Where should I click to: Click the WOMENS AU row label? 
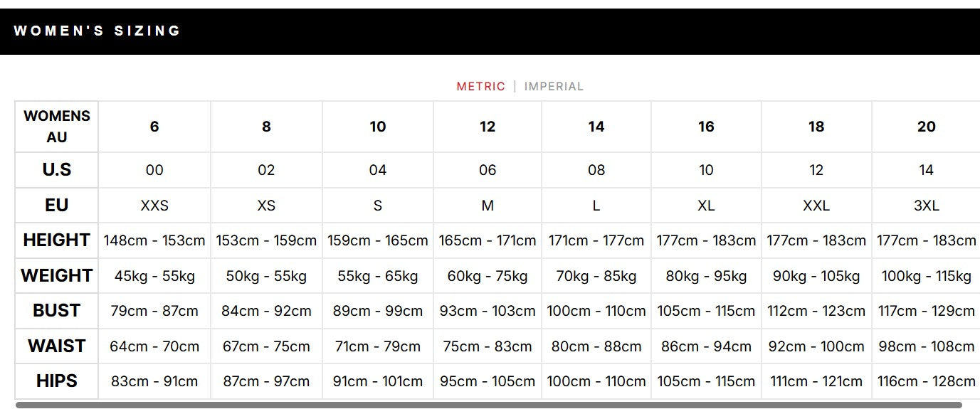coord(57,127)
